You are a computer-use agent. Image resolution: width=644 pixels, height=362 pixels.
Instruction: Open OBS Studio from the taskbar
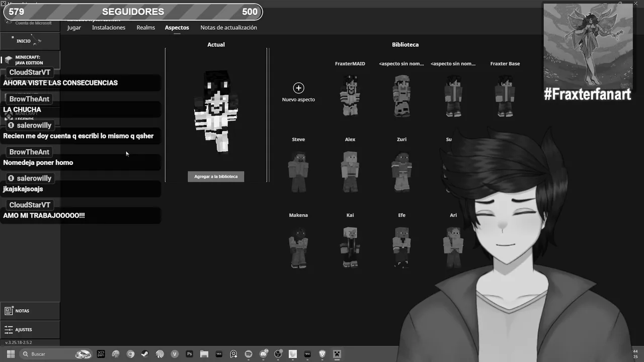[x=278, y=354]
